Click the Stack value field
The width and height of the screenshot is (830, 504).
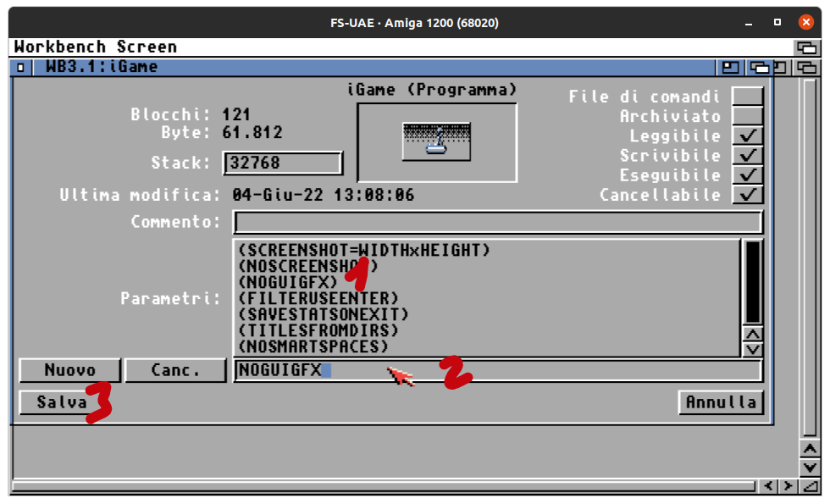283,163
